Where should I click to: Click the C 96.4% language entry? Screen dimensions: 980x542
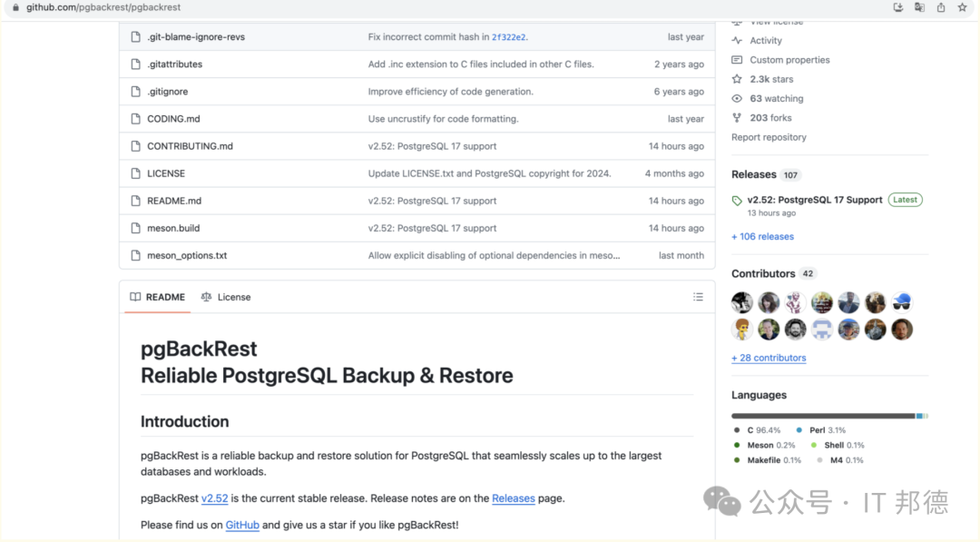(x=758, y=430)
